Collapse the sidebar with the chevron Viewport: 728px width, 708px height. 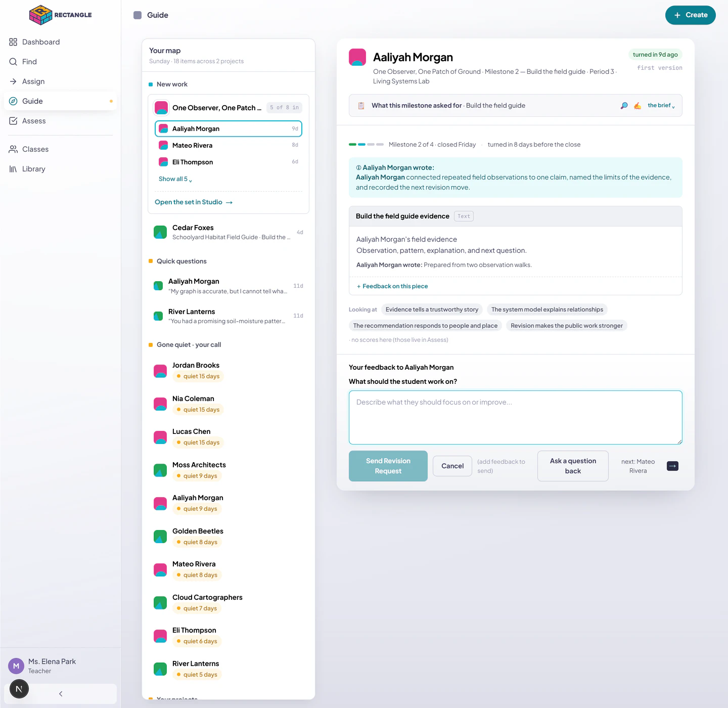61,694
